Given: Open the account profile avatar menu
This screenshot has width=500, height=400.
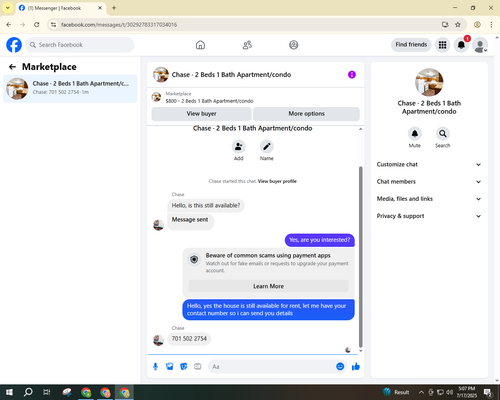Looking at the screenshot, I should [x=480, y=45].
